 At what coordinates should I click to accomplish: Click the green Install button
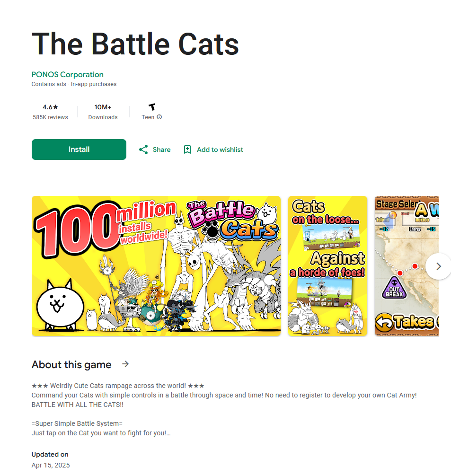79,150
